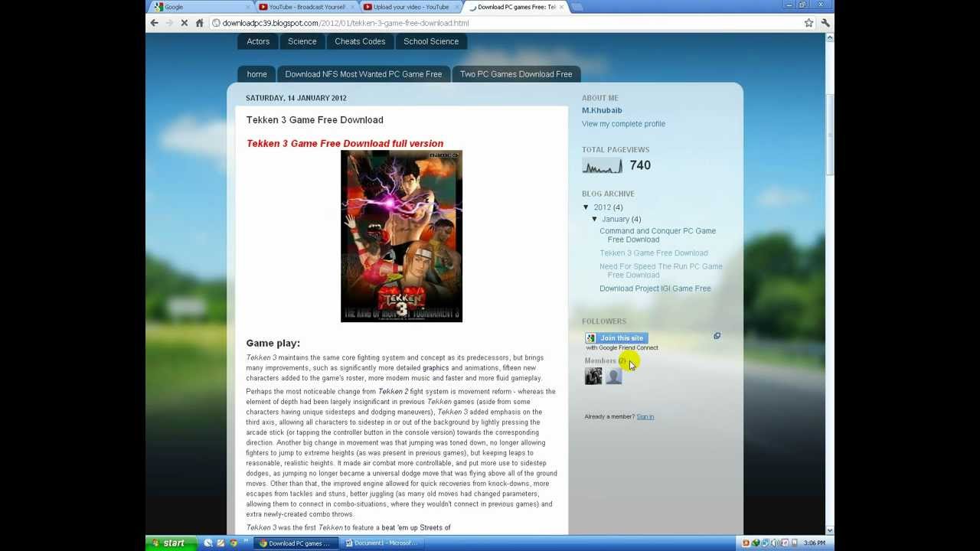Click the second follower default avatar
The height and width of the screenshot is (551, 980).
(x=614, y=376)
